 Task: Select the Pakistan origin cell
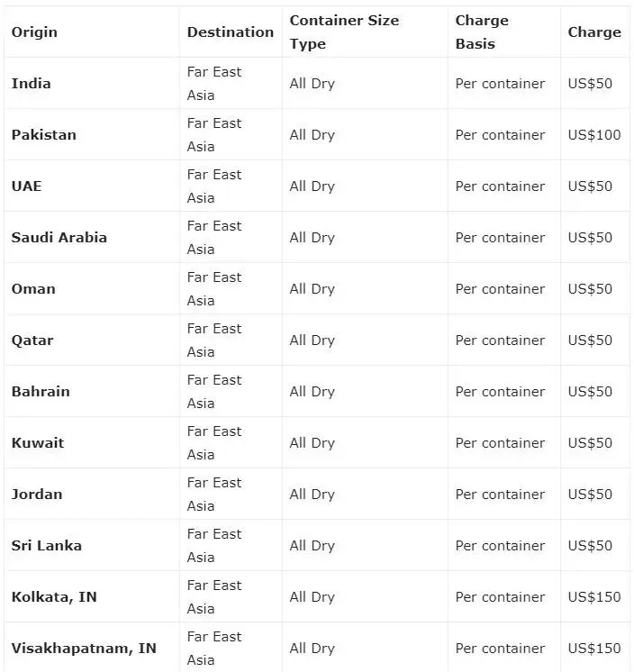click(44, 134)
